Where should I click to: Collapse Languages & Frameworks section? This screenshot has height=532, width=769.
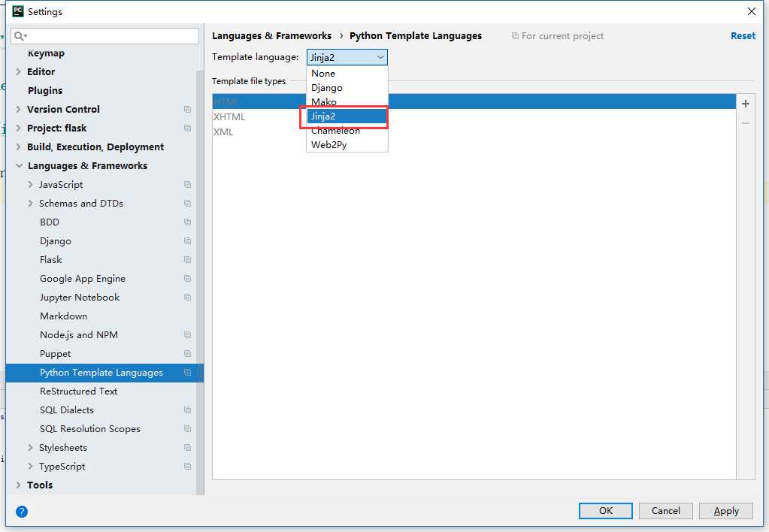[x=19, y=166]
